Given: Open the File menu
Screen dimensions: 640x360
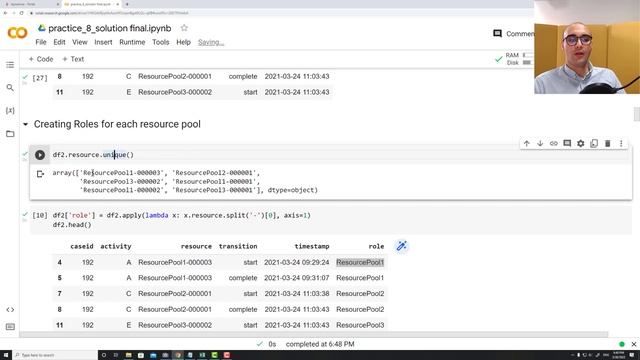Looking at the screenshot, I should click(41, 42).
